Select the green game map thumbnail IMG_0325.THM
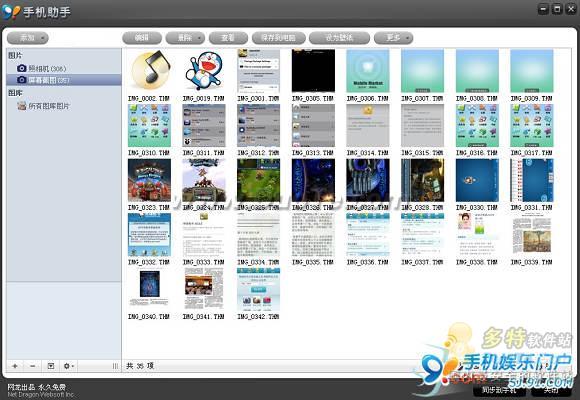This screenshot has height=400, width=580. (258, 180)
